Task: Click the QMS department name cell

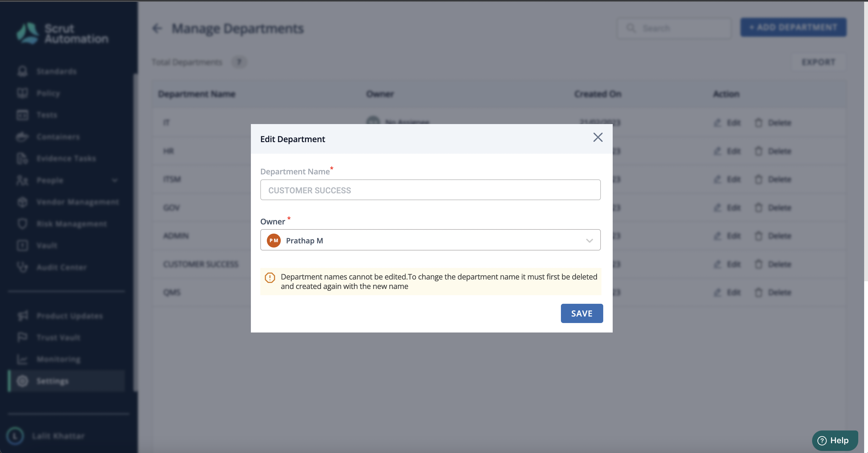Action: 172,293
